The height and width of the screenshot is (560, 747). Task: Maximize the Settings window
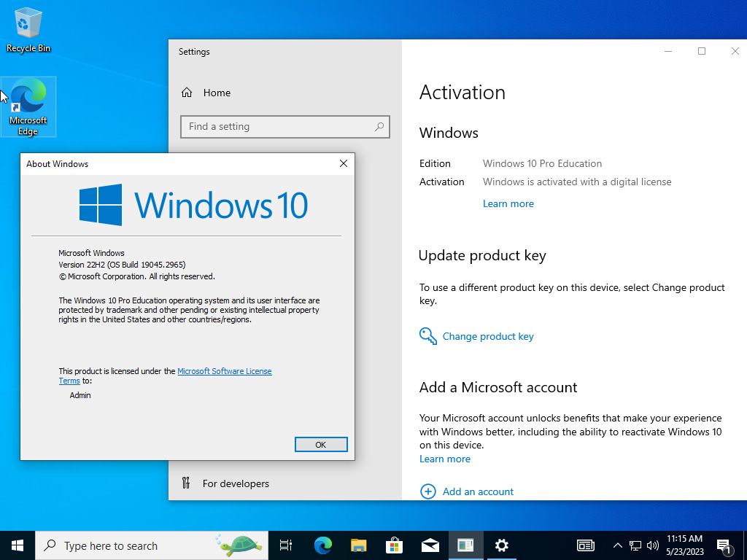pos(702,52)
